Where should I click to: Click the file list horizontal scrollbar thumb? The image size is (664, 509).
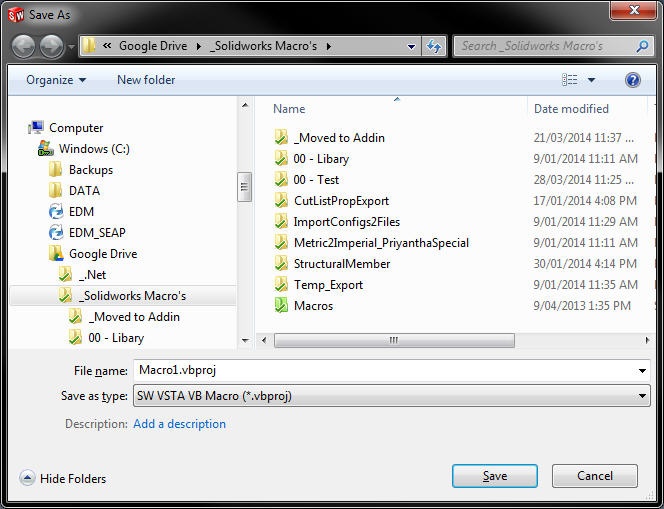(x=394, y=340)
